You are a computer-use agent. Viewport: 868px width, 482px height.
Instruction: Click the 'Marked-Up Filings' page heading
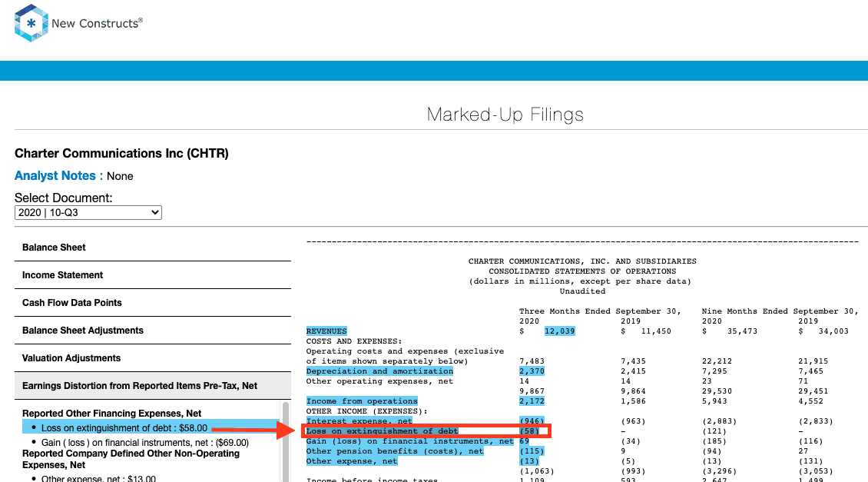coord(505,114)
